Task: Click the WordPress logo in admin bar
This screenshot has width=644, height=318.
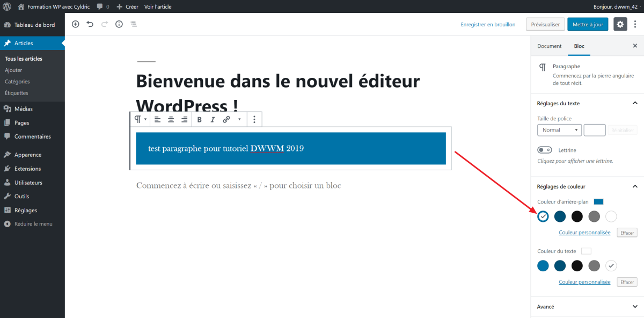Action: 7,6
